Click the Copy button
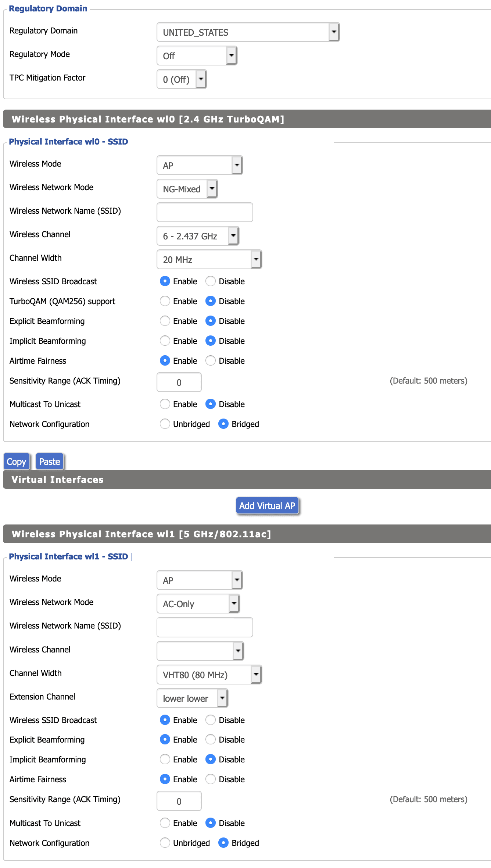Screen dimensions: 491x868 tap(17, 462)
